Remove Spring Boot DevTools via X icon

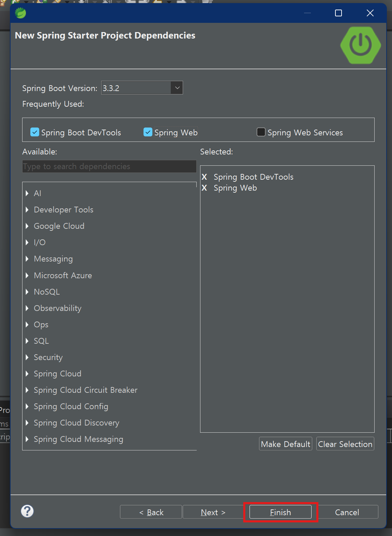(x=204, y=177)
